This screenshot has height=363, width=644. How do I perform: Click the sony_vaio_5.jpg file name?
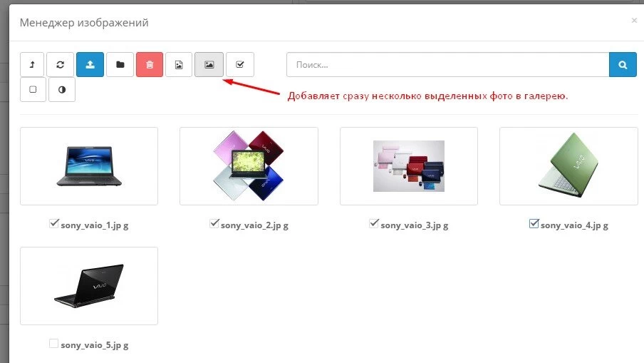pos(95,345)
